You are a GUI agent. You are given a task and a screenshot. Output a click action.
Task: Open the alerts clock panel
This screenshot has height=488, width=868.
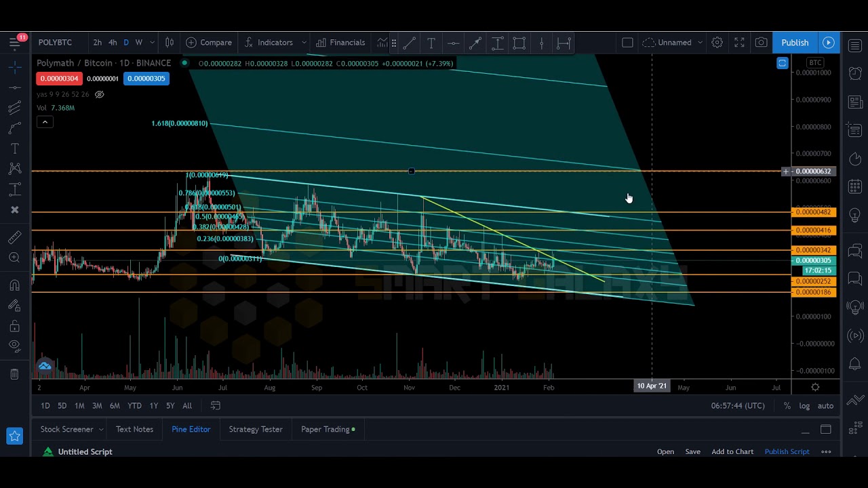coord(855,73)
